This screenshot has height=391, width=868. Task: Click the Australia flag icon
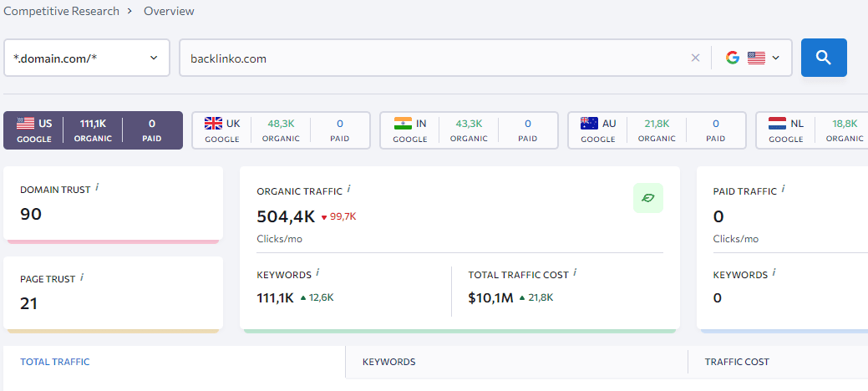(589, 123)
